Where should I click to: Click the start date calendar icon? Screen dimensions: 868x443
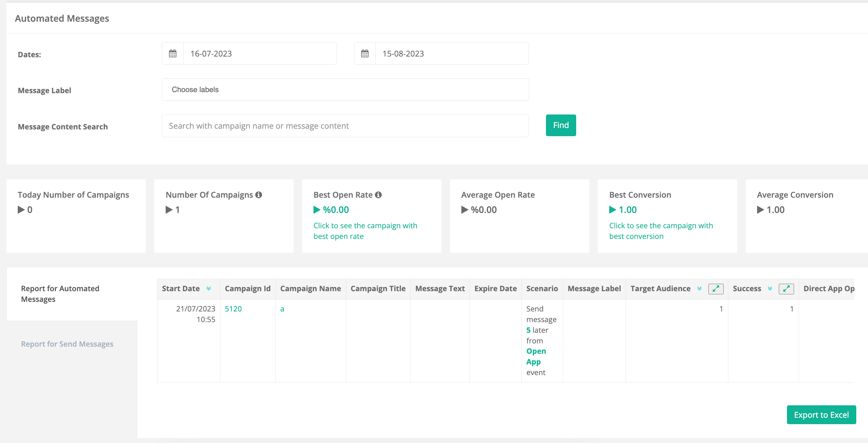173,54
